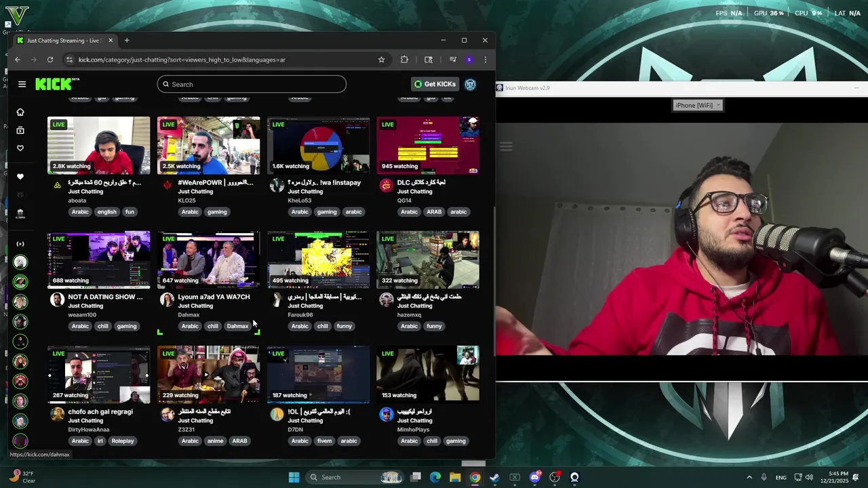The height and width of the screenshot is (488, 868).
Task: Open stream title NOT A DATING SHOW
Action: [105, 297]
